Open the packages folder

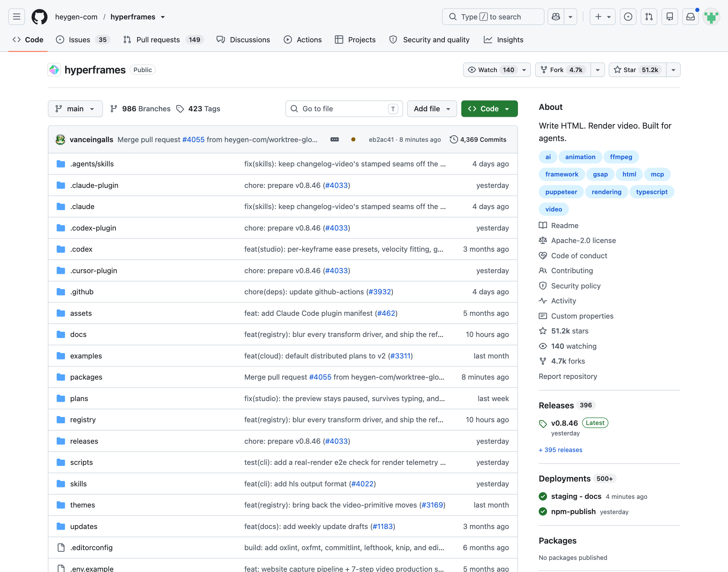pos(86,377)
